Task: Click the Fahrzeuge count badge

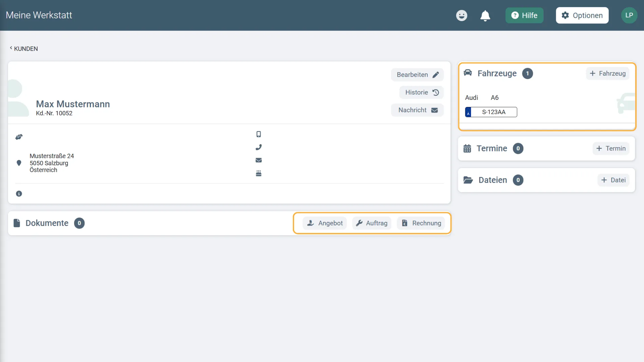Action: pos(527,73)
